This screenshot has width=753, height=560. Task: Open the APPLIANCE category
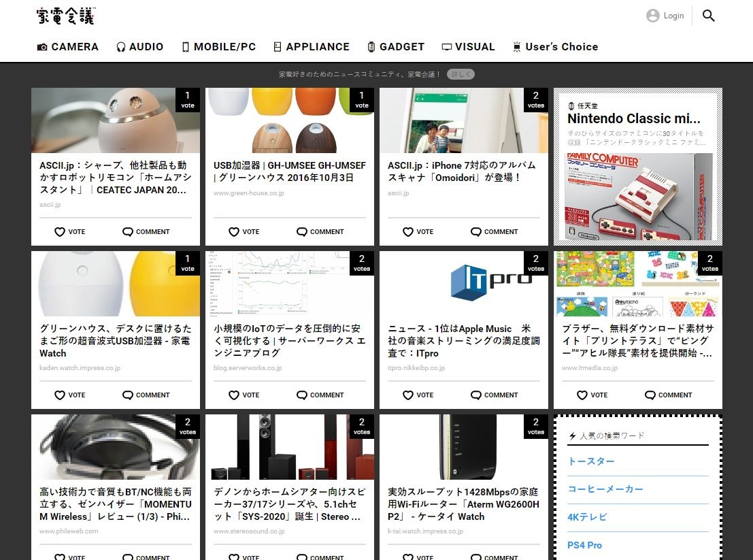click(311, 46)
